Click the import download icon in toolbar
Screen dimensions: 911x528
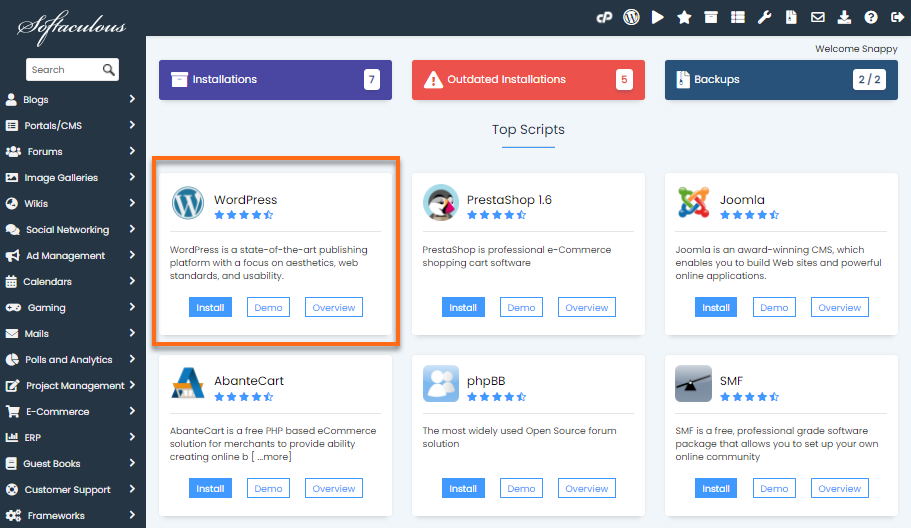pyautogui.click(x=844, y=17)
